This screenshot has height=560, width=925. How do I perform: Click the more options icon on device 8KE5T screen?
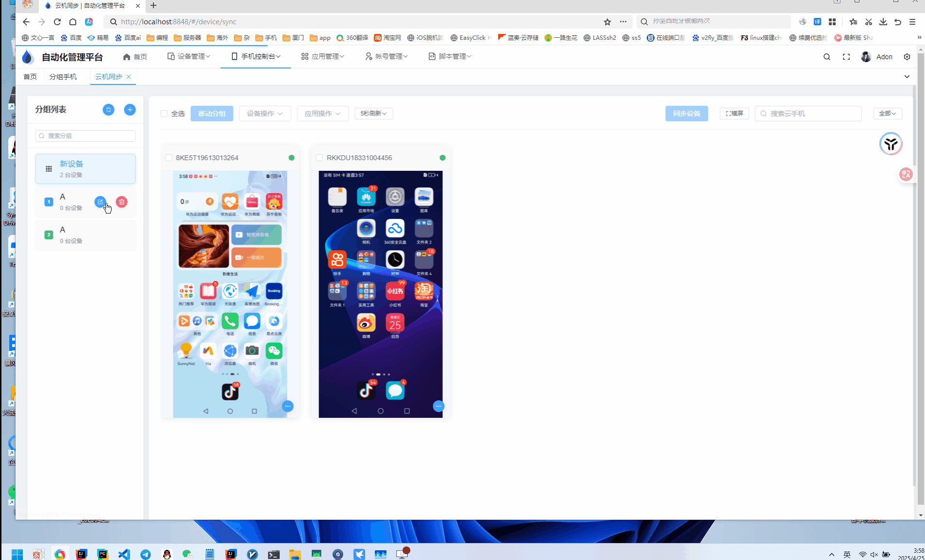[287, 406]
